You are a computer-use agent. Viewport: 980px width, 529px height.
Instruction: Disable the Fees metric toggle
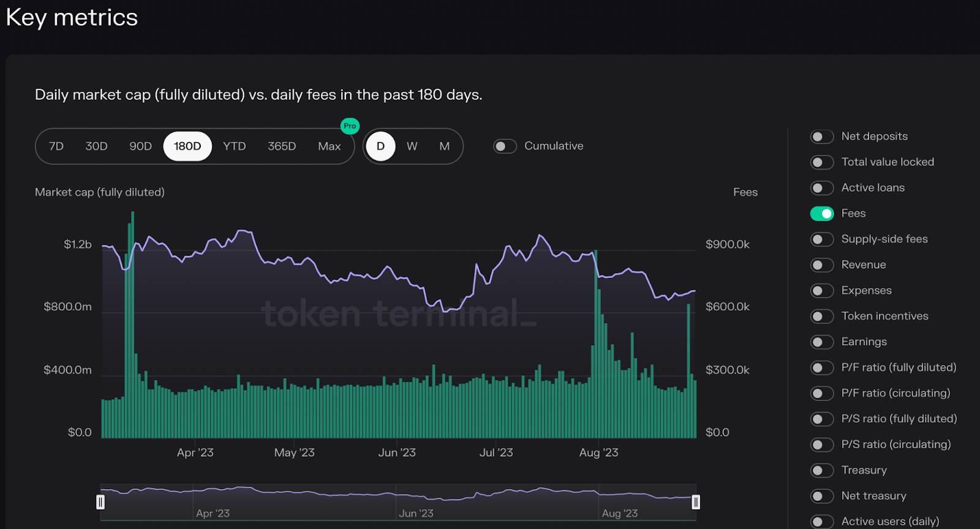pos(822,214)
